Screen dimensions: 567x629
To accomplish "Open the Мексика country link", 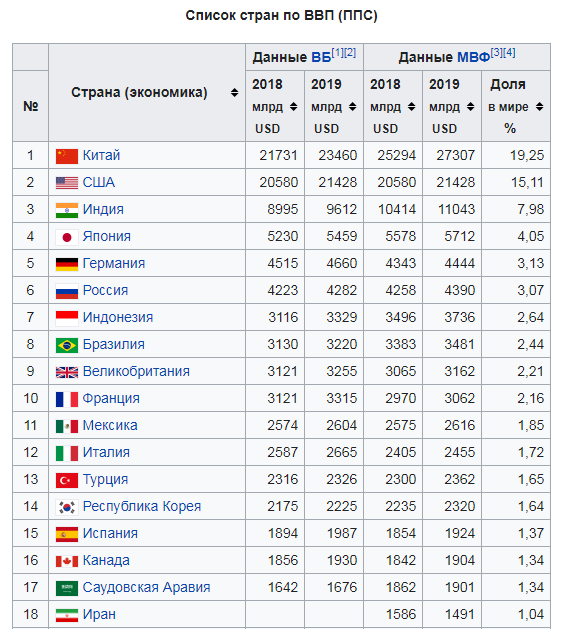I will tap(110, 425).
